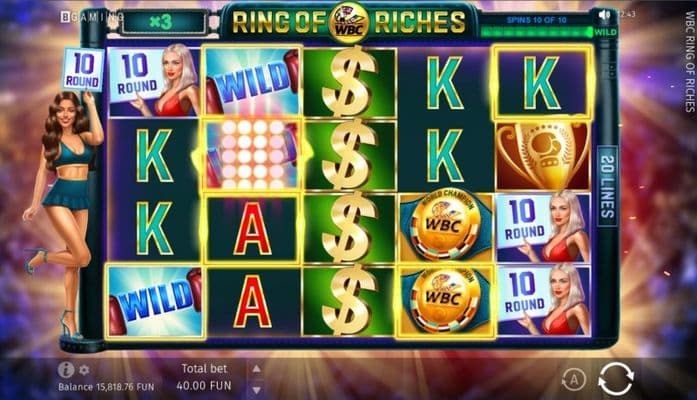This screenshot has height=400, width=697.
Task: Click the Total bet amount
Action: (x=204, y=385)
